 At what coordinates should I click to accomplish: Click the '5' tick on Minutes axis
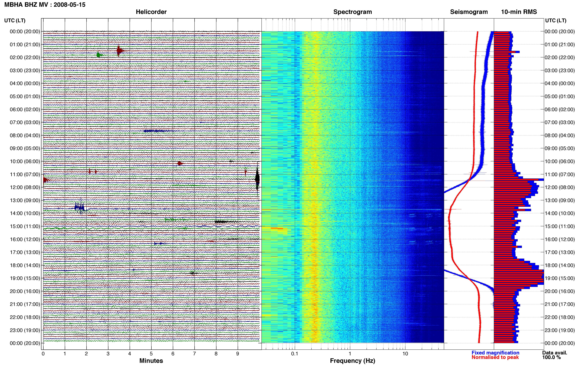pos(151,354)
